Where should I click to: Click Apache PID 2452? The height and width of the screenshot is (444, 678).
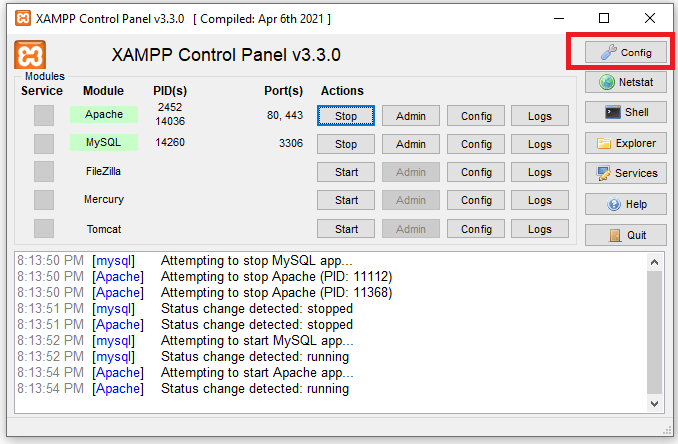170,107
